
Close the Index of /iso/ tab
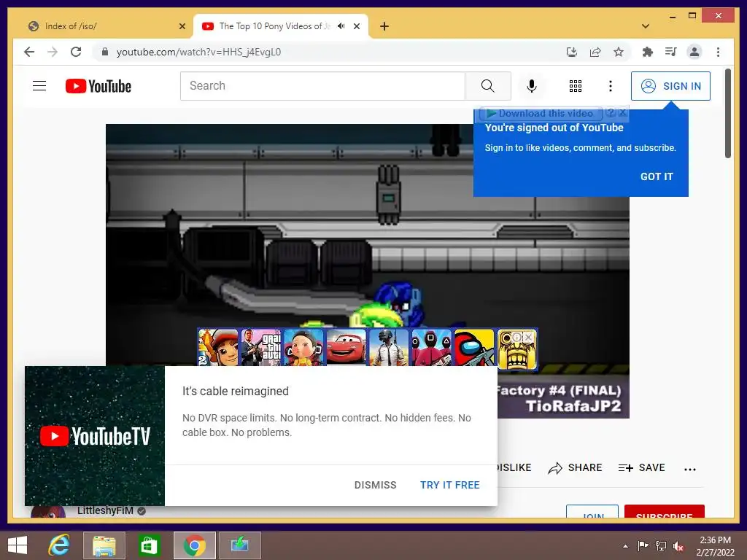coord(182,26)
